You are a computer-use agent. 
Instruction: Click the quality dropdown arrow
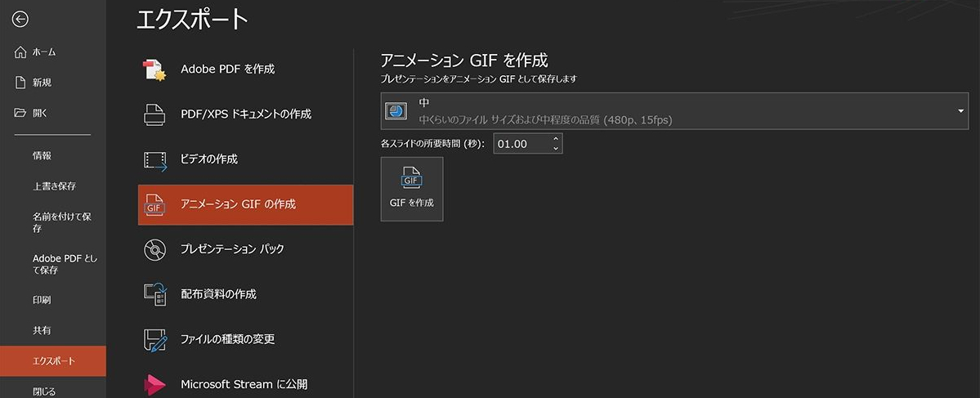click(960, 111)
